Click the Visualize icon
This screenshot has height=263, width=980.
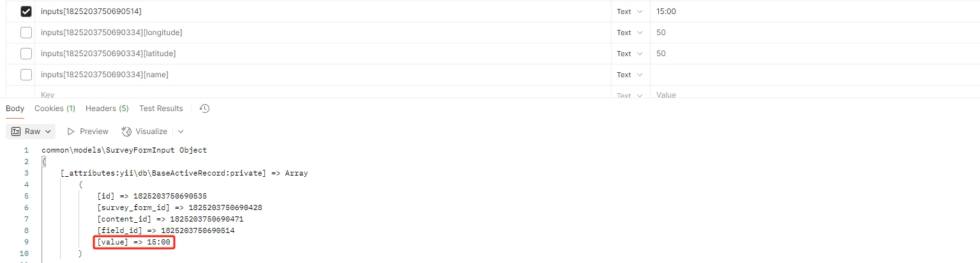point(126,131)
